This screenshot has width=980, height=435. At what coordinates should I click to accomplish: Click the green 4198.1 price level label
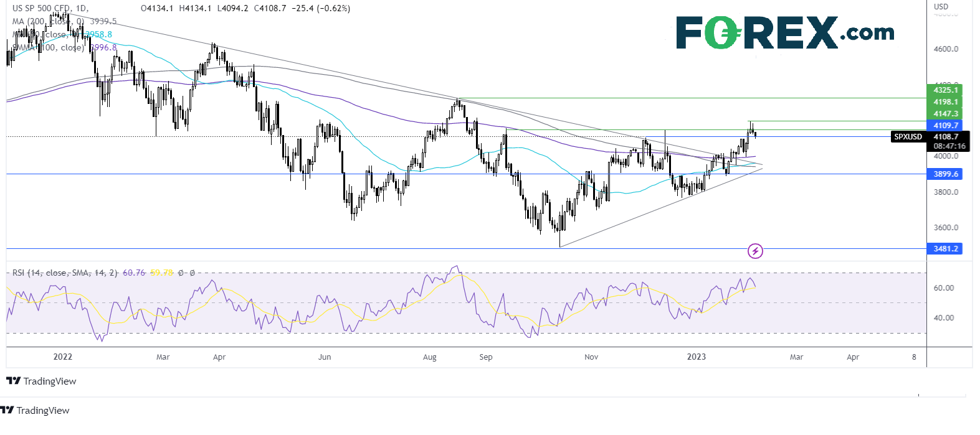point(944,102)
